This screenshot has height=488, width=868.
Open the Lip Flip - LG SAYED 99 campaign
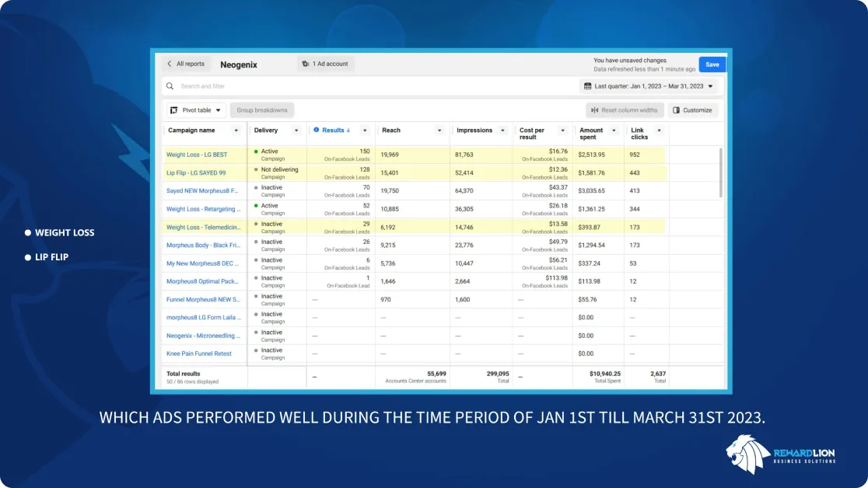point(196,173)
